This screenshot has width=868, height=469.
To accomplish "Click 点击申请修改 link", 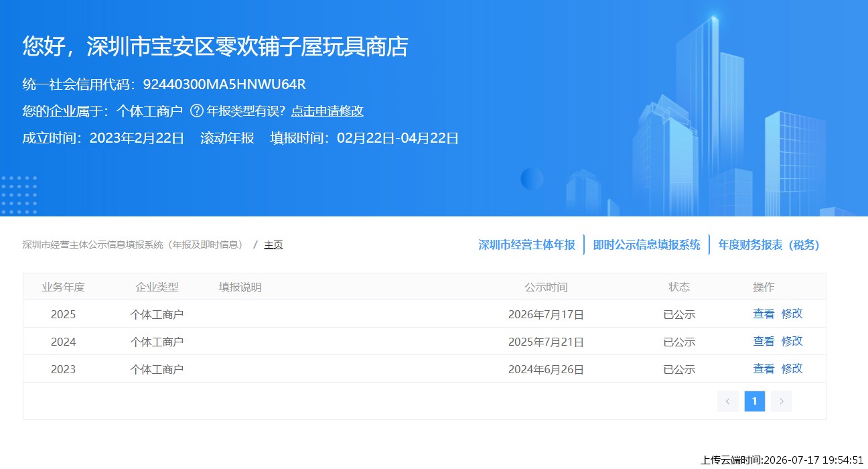I will tap(327, 111).
